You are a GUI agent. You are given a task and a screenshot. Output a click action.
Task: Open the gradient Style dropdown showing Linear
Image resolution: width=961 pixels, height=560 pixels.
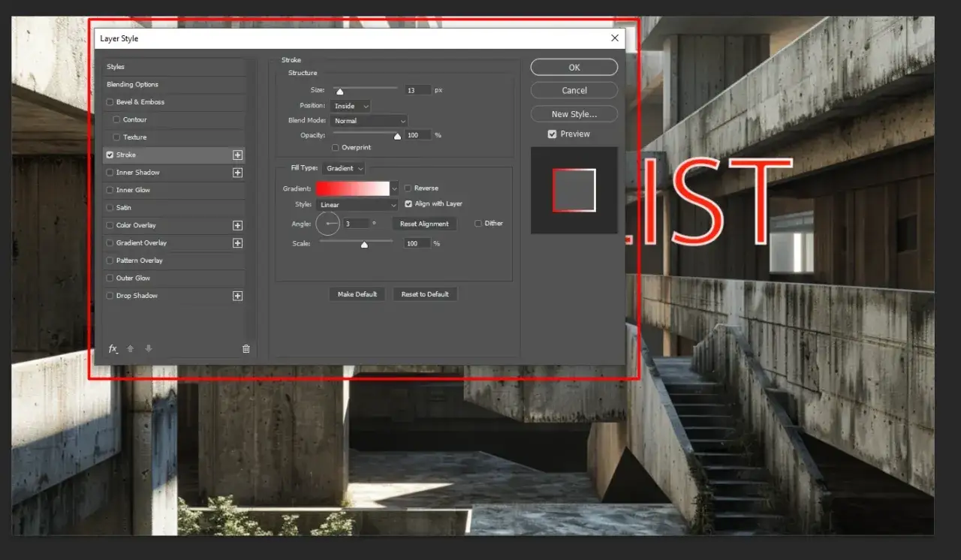pyautogui.click(x=357, y=205)
